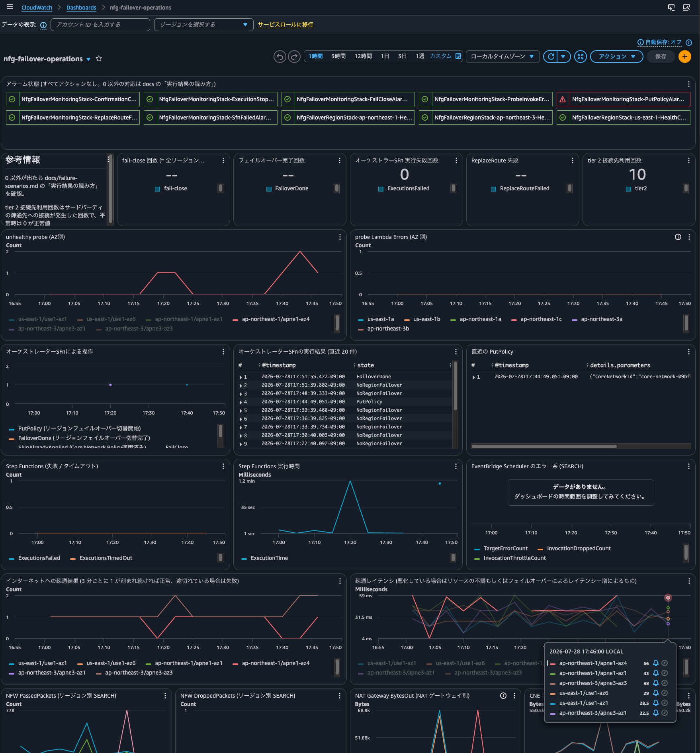Toggle InvocationThrottleCount legend series

(x=510, y=558)
